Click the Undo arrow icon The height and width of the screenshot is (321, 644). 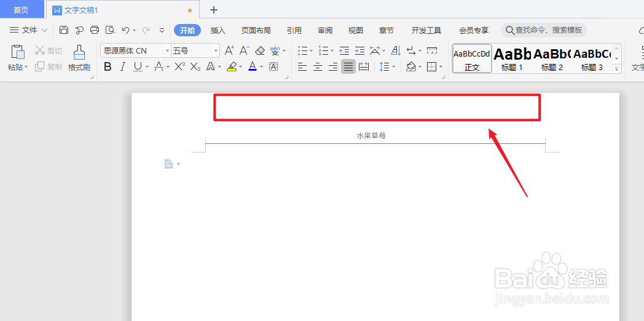(x=126, y=30)
